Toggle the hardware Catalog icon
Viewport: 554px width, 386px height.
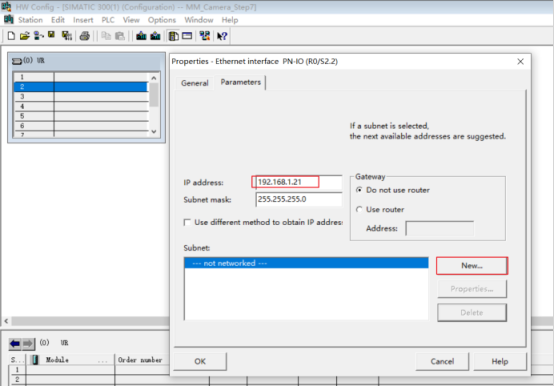(x=173, y=36)
